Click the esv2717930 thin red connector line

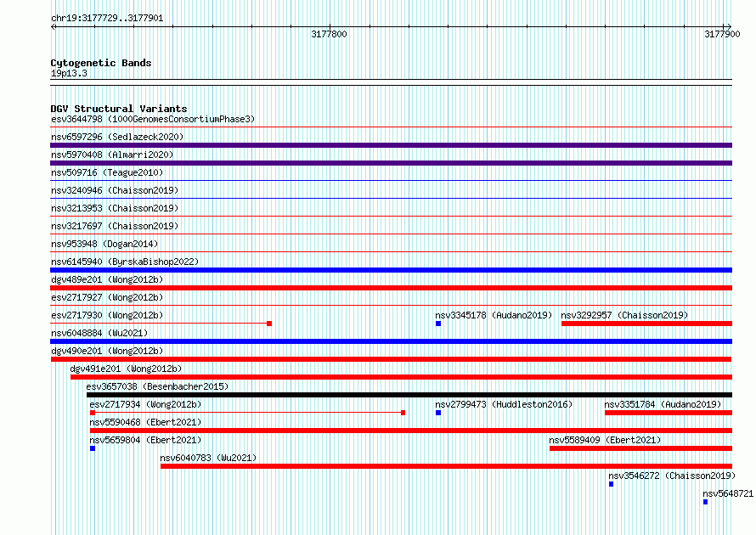pos(159,324)
